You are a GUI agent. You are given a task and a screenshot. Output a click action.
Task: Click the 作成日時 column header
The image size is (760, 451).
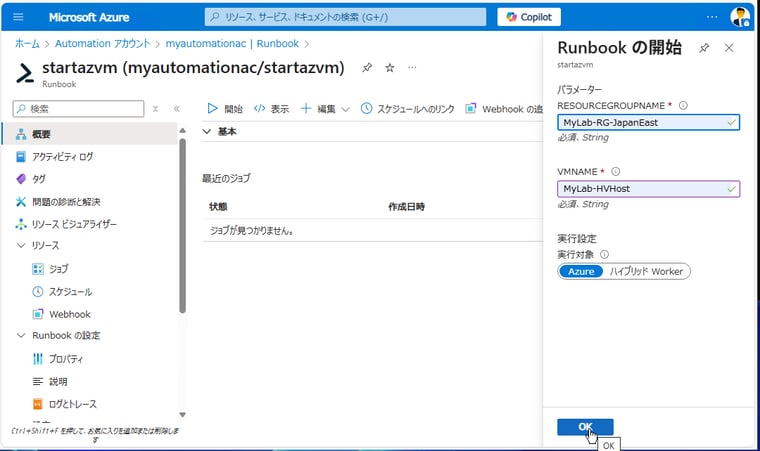pyautogui.click(x=407, y=207)
